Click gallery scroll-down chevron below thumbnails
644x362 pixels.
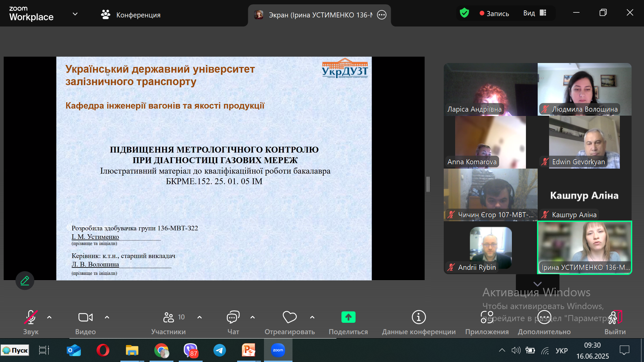pyautogui.click(x=537, y=284)
